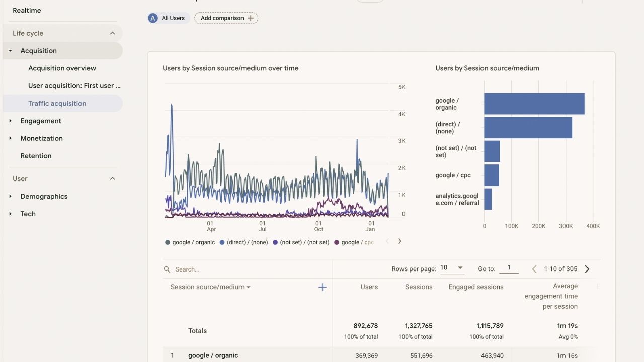Click the search magnifier icon in table
This screenshot has height=362, width=644.
(167, 269)
